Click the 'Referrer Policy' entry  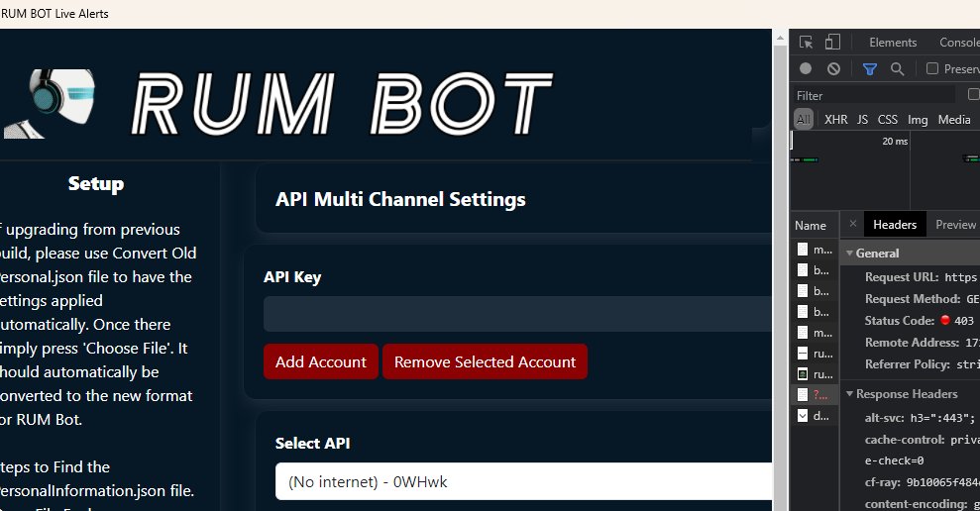point(922,364)
